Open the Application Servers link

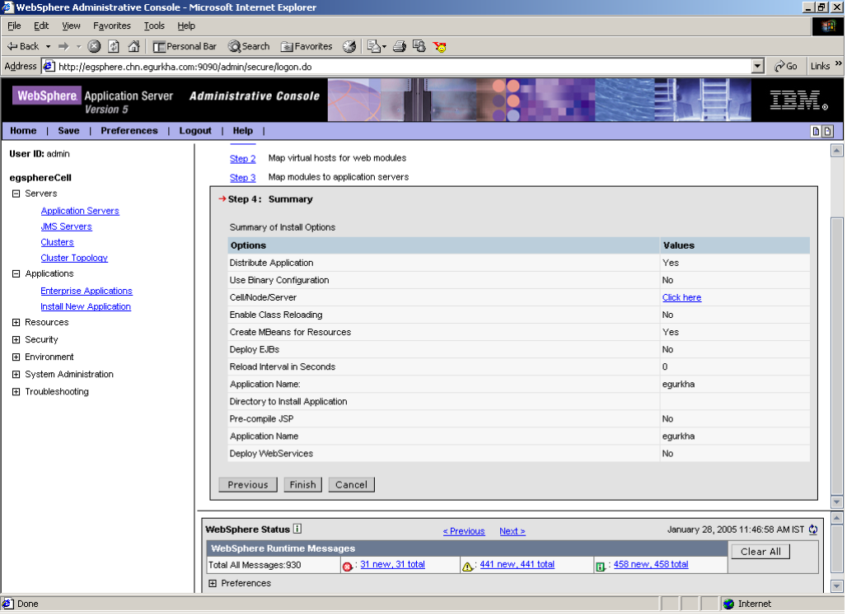click(80, 211)
